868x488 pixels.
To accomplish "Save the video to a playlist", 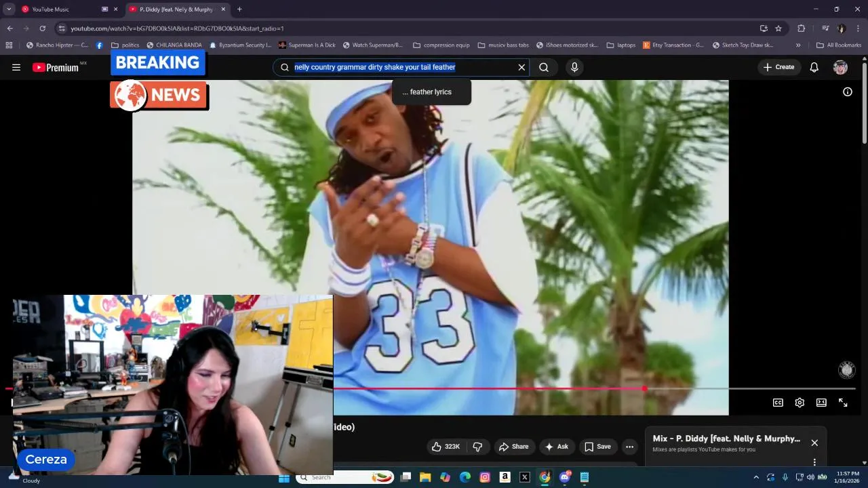I will (x=598, y=447).
